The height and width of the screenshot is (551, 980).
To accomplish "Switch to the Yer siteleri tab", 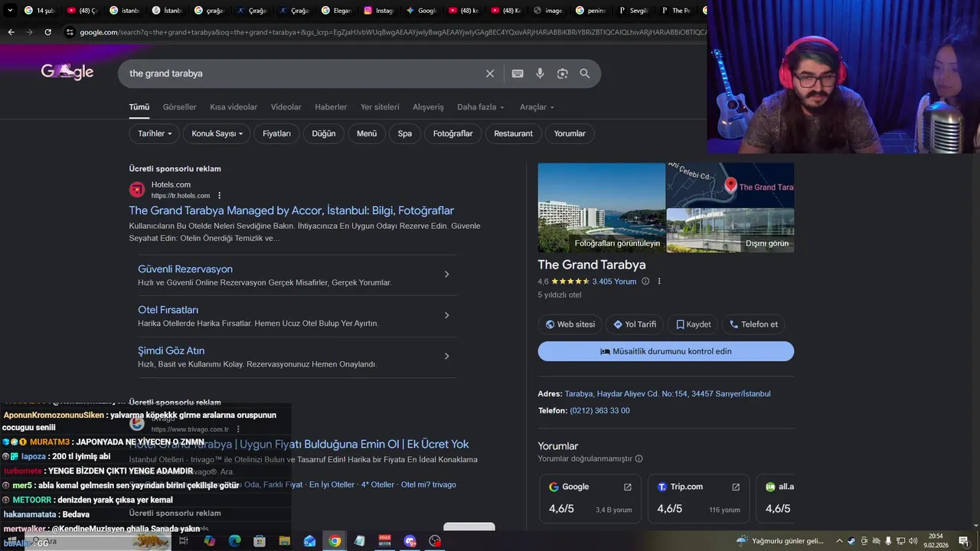I will point(380,107).
